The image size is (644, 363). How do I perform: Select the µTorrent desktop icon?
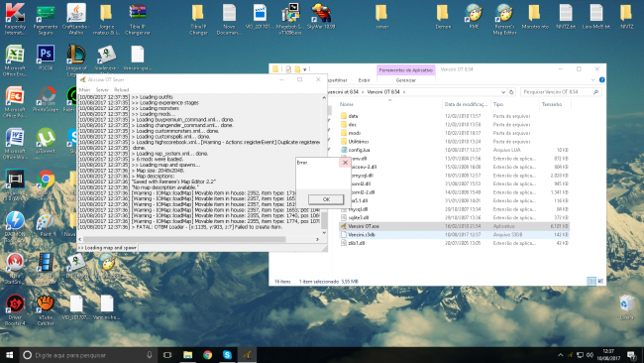click(x=46, y=141)
